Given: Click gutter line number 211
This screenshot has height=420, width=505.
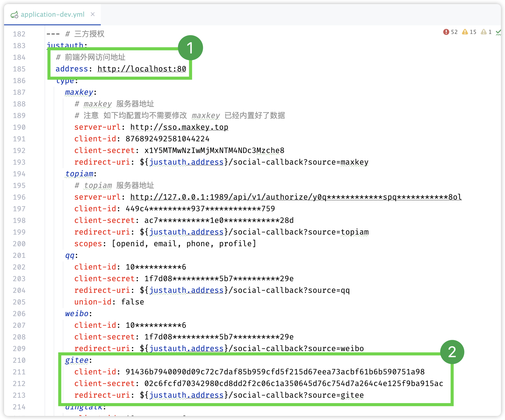Looking at the screenshot, I should click(19, 372).
